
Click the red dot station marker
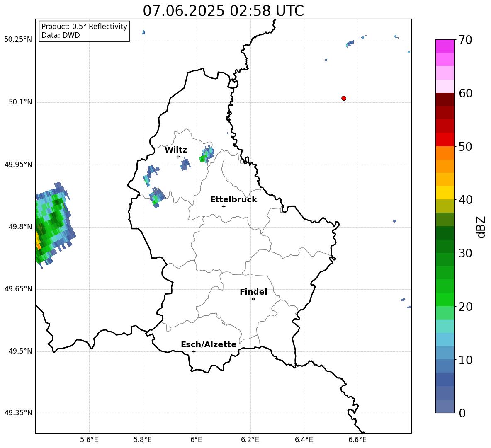(x=344, y=98)
